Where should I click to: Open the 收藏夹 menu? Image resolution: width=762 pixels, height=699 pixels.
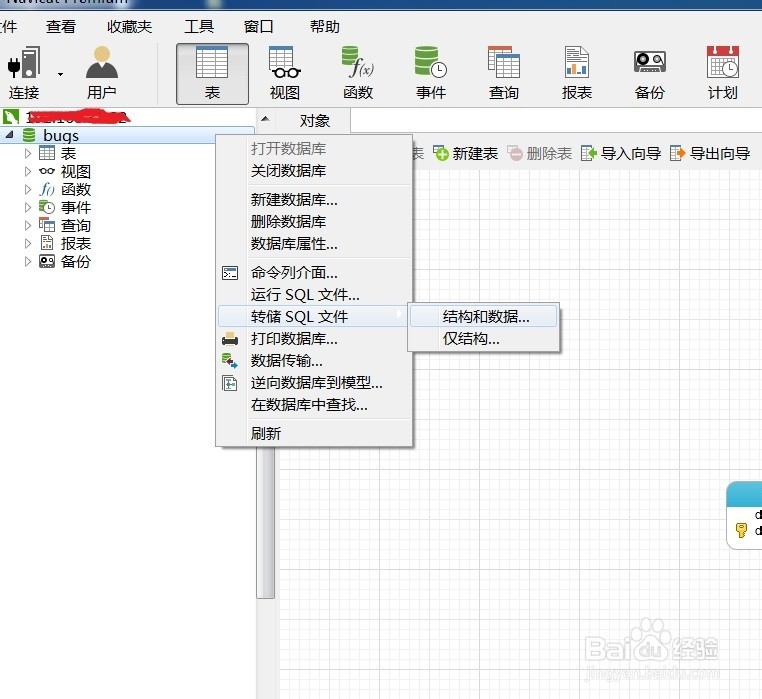(x=129, y=26)
